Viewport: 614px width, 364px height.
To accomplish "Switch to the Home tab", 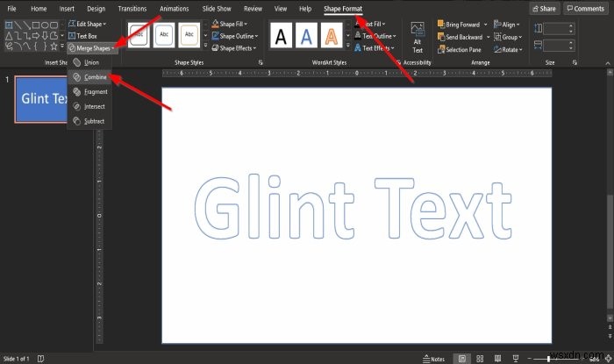I will (39, 9).
